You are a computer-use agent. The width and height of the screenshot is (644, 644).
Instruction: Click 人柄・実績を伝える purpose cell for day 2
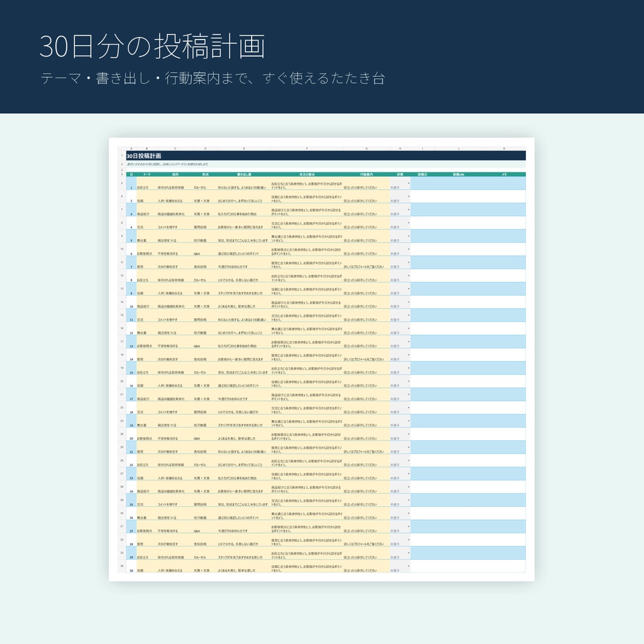pyautogui.click(x=175, y=197)
